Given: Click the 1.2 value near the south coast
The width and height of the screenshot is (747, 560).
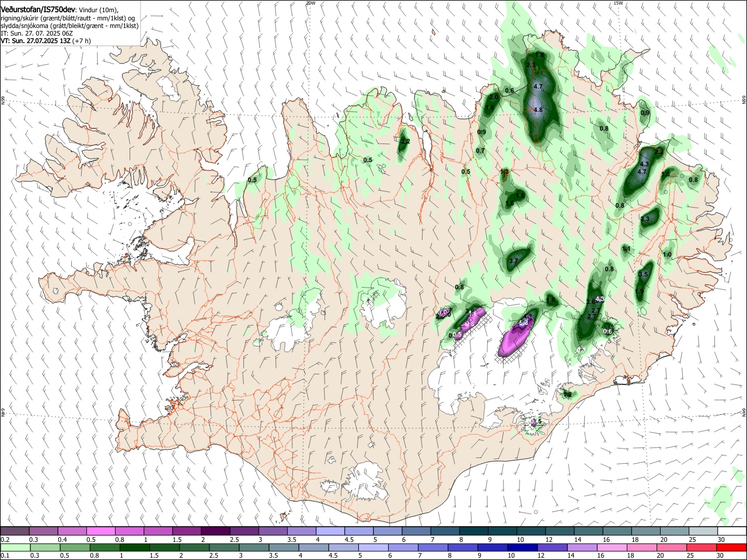Looking at the screenshot, I should pyautogui.click(x=567, y=394).
